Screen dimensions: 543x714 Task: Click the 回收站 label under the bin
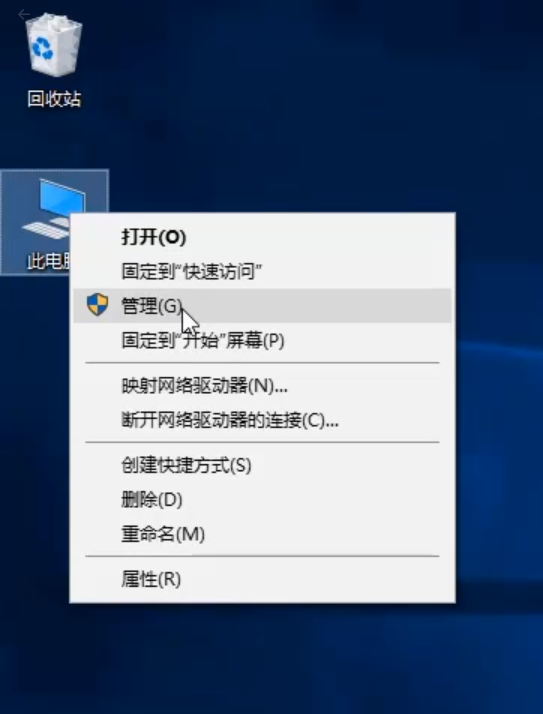pos(54,99)
